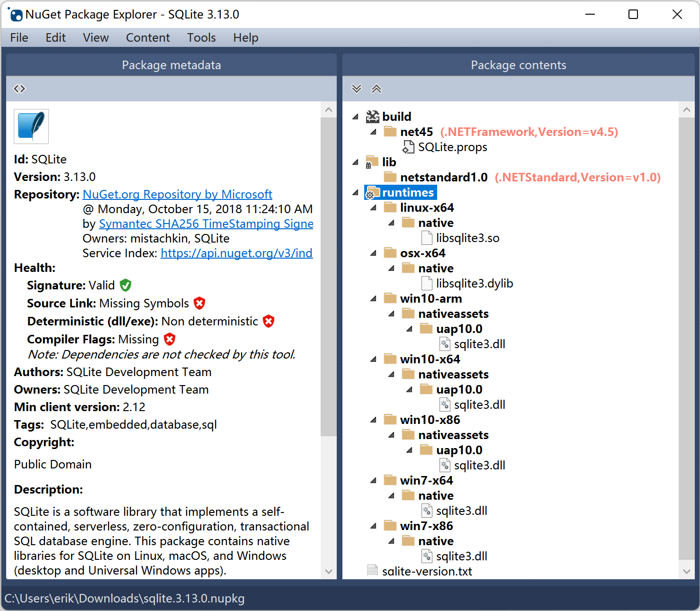
Task: Collapse the net45 folder node
Action: coord(374,132)
